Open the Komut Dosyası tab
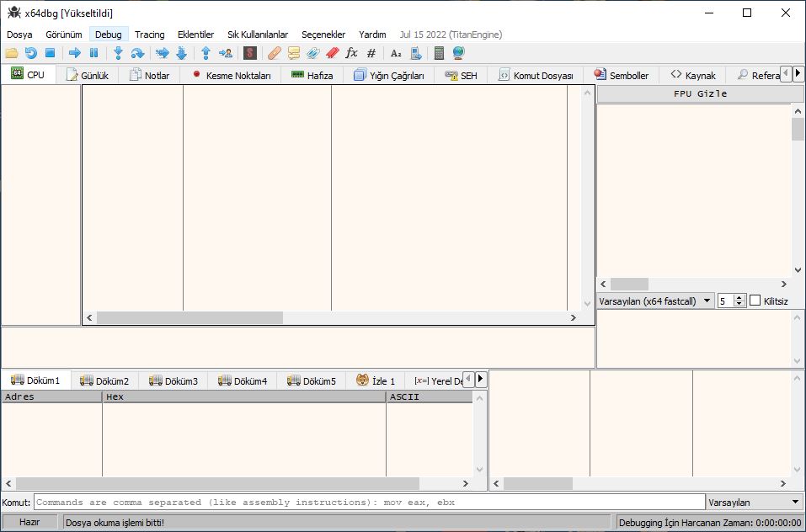The width and height of the screenshot is (806, 532). pyautogui.click(x=535, y=76)
